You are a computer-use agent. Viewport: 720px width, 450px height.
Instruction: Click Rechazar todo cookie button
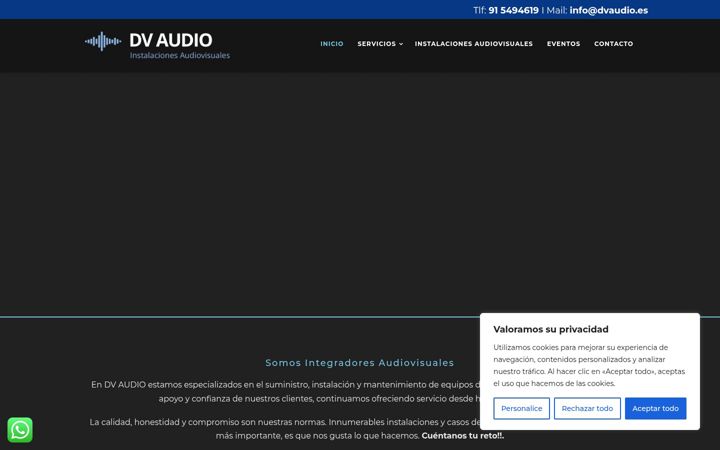point(587,408)
